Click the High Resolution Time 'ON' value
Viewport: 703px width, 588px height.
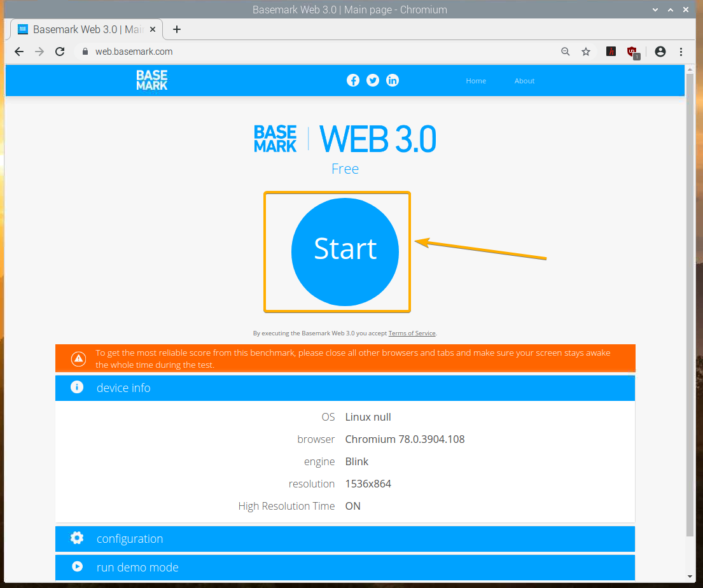352,506
